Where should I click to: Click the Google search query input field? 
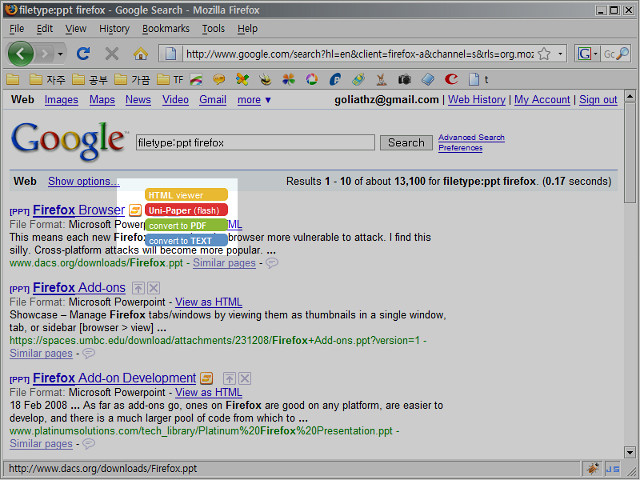click(x=254, y=143)
